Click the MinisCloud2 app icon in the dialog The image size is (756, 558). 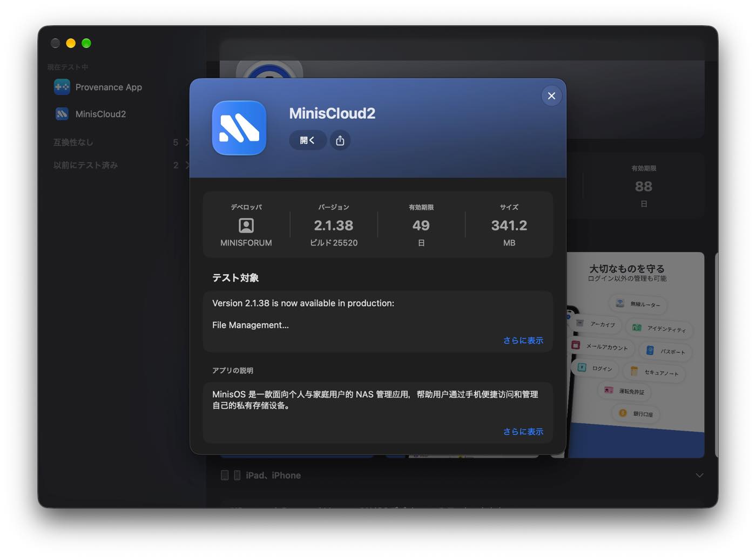tap(239, 128)
